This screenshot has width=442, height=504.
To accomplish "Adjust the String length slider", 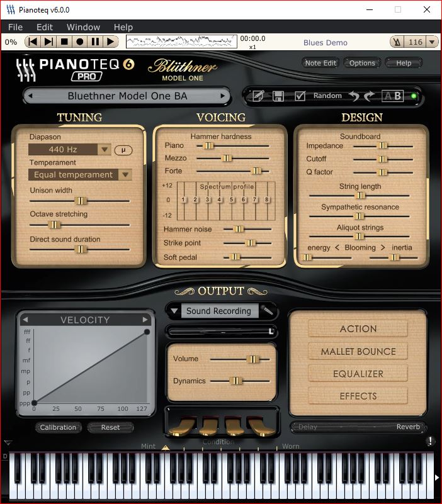I will (360, 195).
